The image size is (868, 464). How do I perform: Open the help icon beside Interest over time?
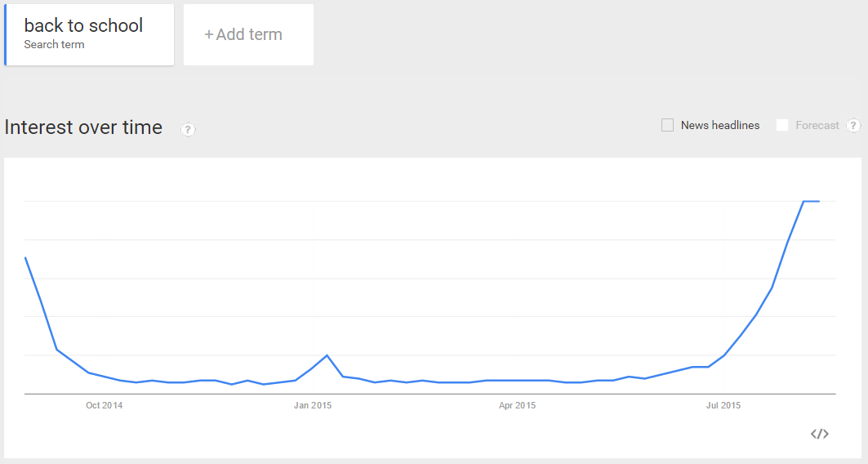click(x=188, y=130)
